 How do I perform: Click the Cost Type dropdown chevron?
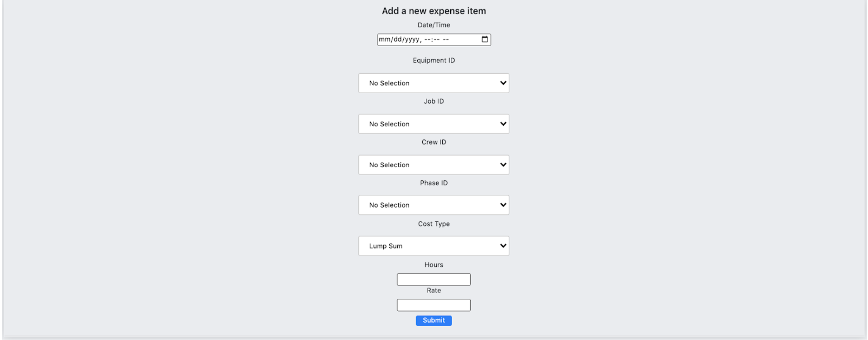click(x=502, y=246)
